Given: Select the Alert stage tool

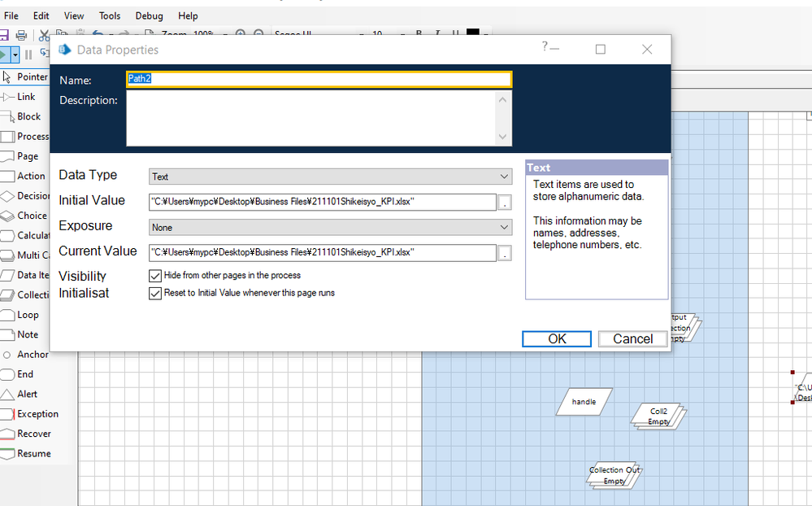Looking at the screenshot, I should pyautogui.click(x=27, y=394).
